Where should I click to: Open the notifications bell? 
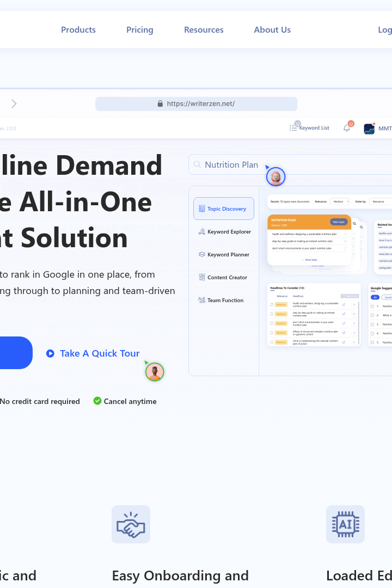coord(347,128)
